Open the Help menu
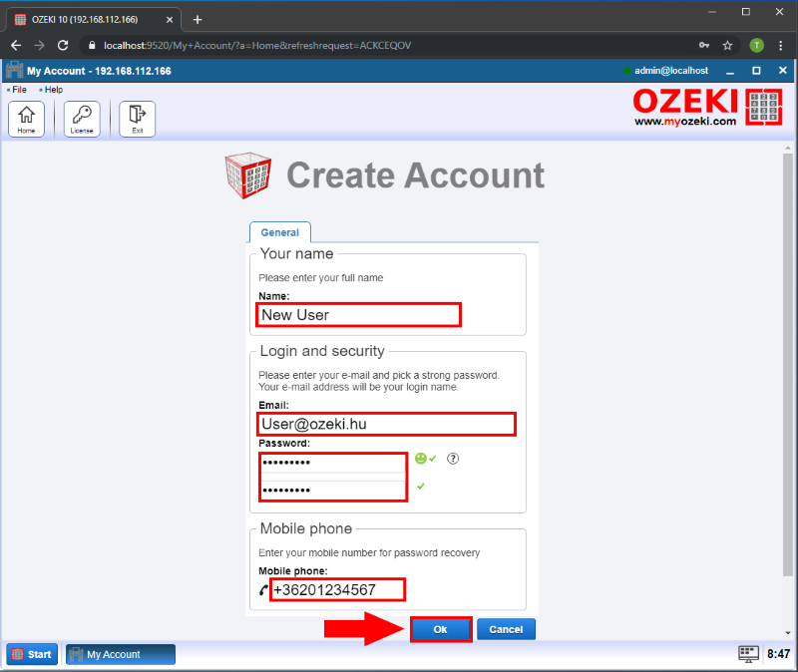This screenshot has height=672, width=798. 53,90
